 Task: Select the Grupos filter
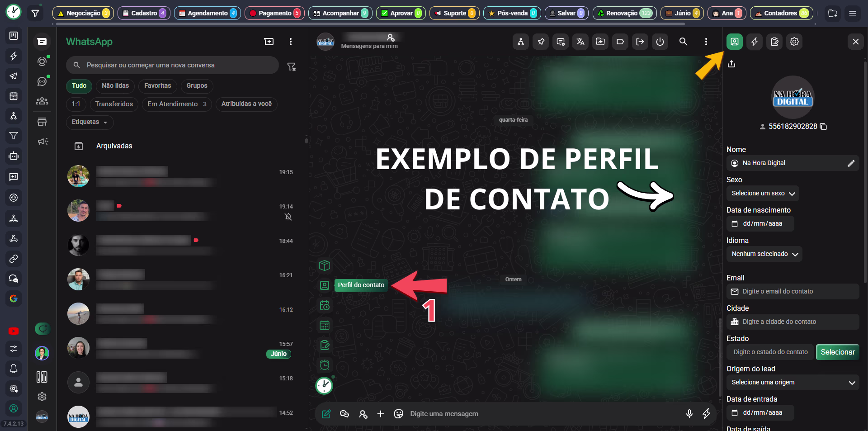coord(197,86)
